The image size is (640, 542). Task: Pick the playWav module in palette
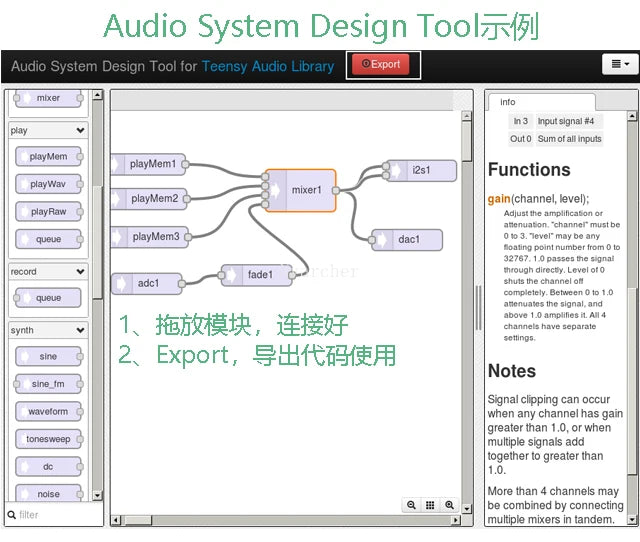[x=48, y=184]
